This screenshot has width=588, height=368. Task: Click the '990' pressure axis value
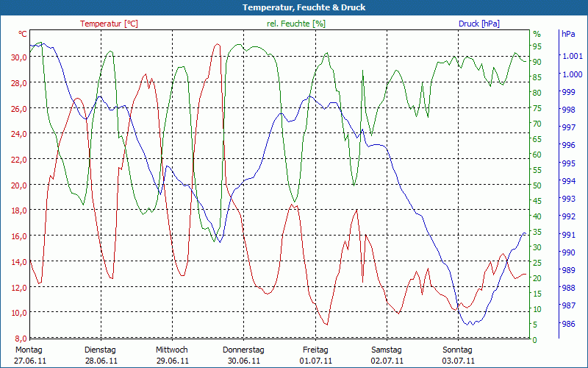coord(568,252)
